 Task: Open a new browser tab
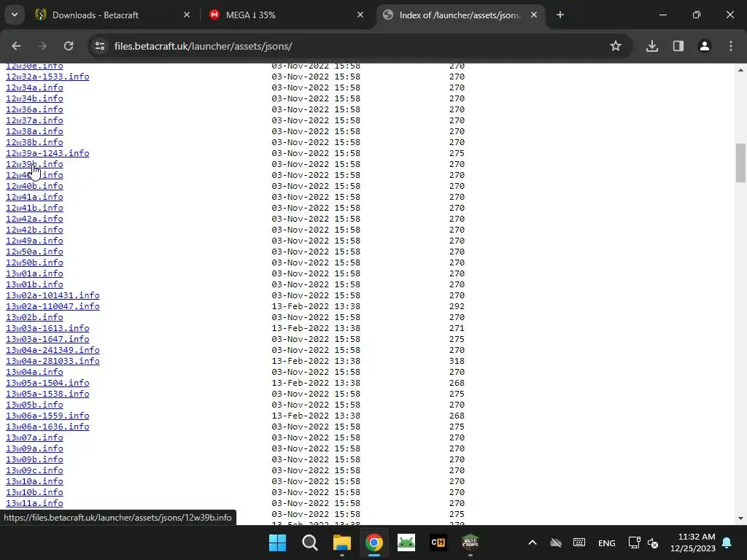[560, 15]
